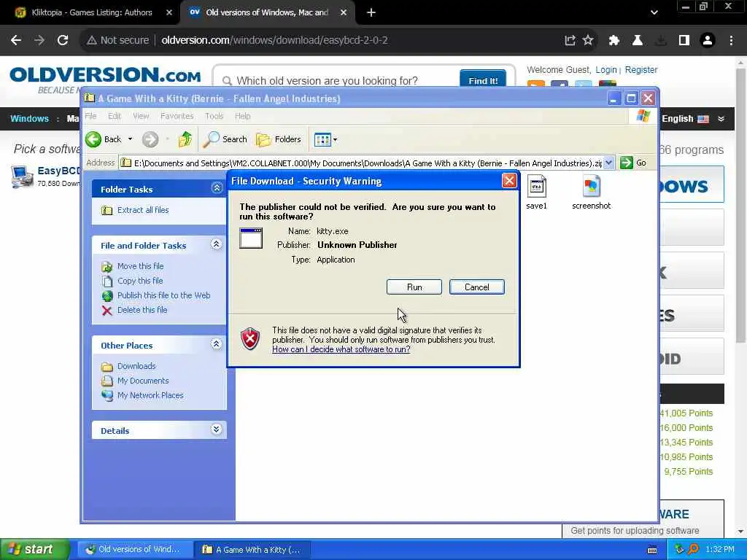Go back in Chrome browser
Viewport: 747px width, 560px height.
coord(16,40)
